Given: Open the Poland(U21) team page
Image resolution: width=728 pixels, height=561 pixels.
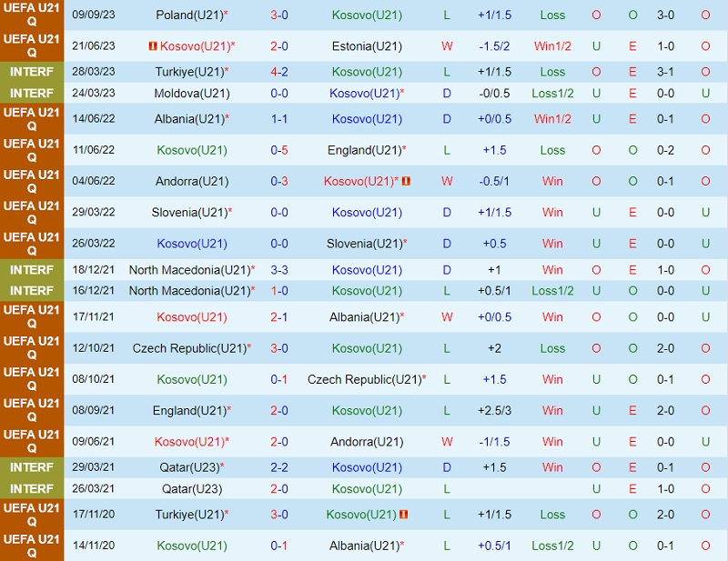Looking at the screenshot, I should tap(188, 15).
